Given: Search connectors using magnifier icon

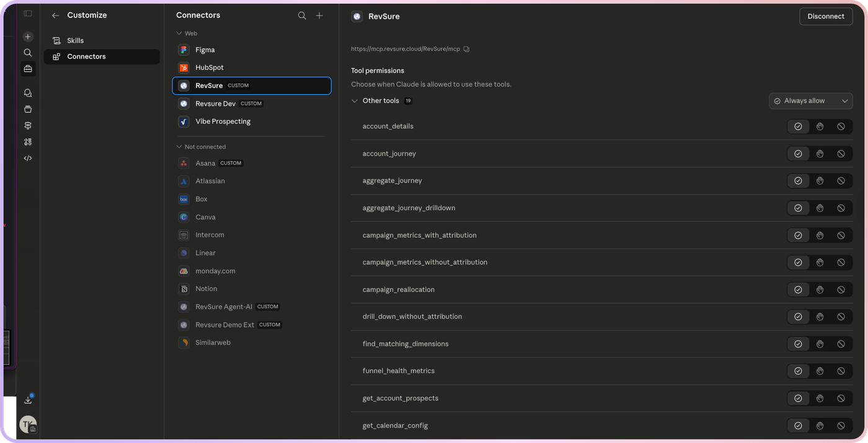Looking at the screenshot, I should (x=302, y=15).
